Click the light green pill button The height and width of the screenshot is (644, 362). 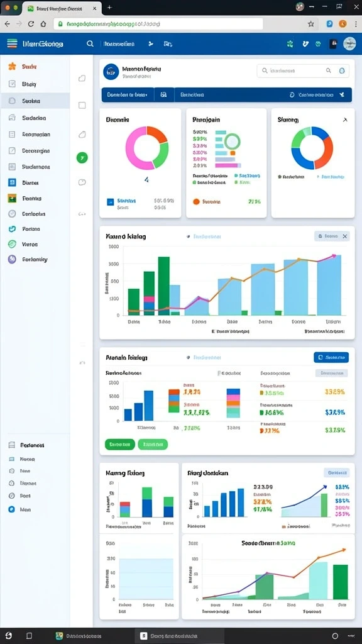(153, 445)
